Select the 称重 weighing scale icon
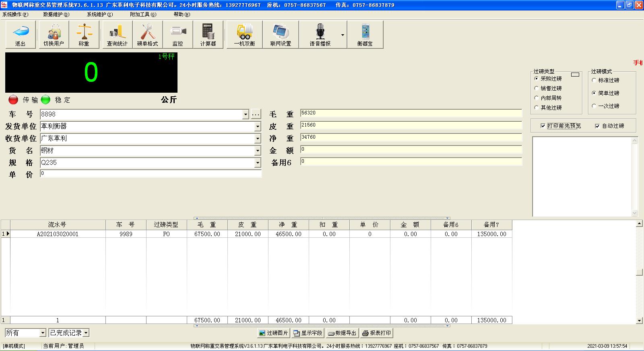Image resolution: width=644 pixels, height=351 pixels. pos(84,35)
